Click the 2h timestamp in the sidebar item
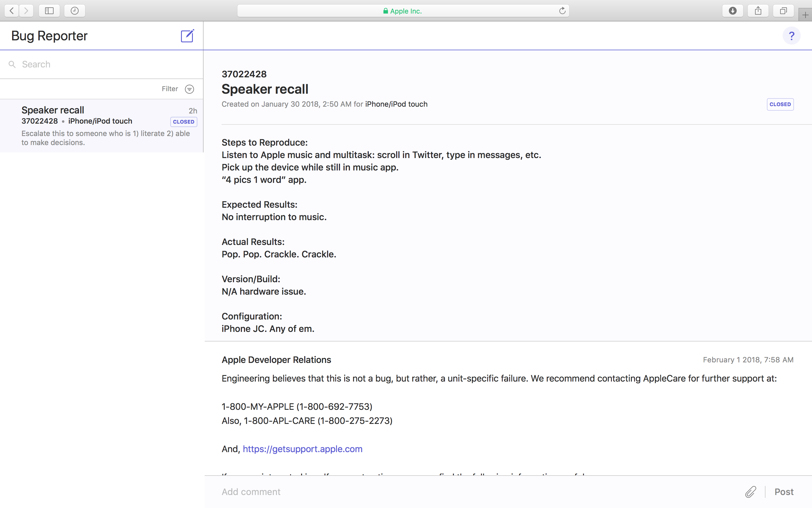 pos(193,111)
